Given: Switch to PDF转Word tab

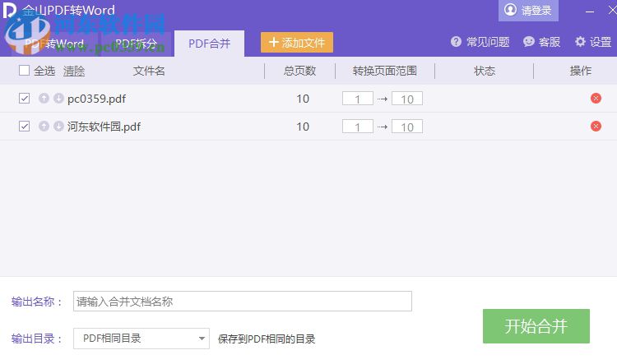Looking at the screenshot, I should (x=54, y=44).
